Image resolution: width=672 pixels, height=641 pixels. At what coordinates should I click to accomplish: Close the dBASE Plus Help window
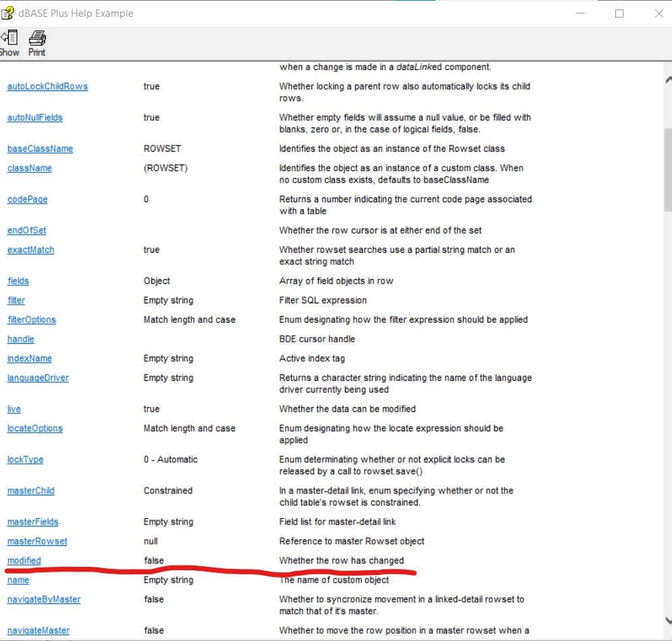coord(659,13)
